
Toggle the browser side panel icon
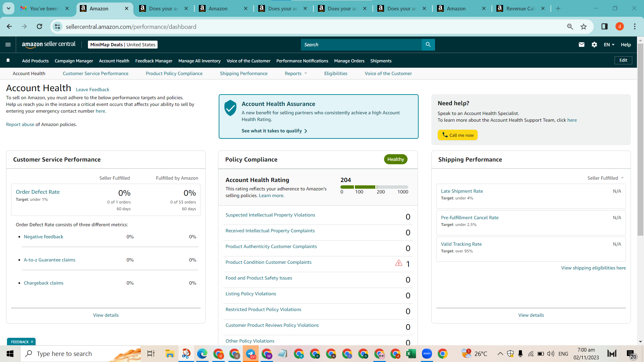tap(604, 26)
